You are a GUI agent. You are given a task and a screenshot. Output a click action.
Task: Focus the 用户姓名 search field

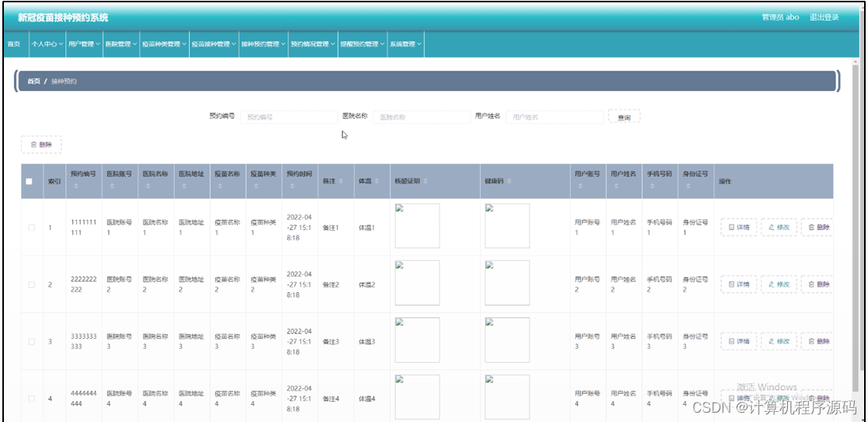tap(555, 117)
